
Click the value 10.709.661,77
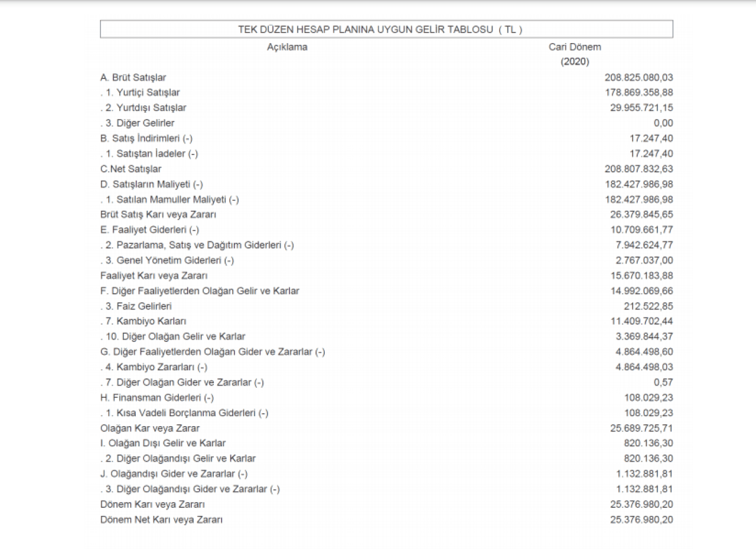[641, 230]
